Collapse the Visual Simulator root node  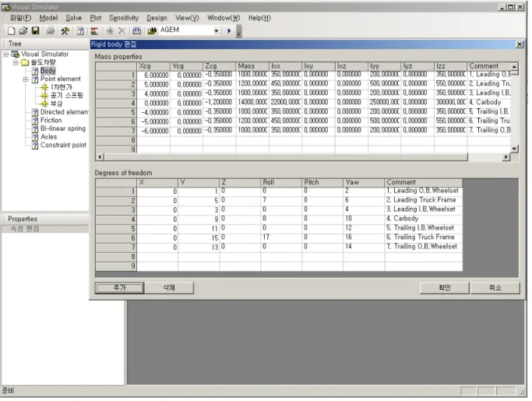click(x=5, y=55)
